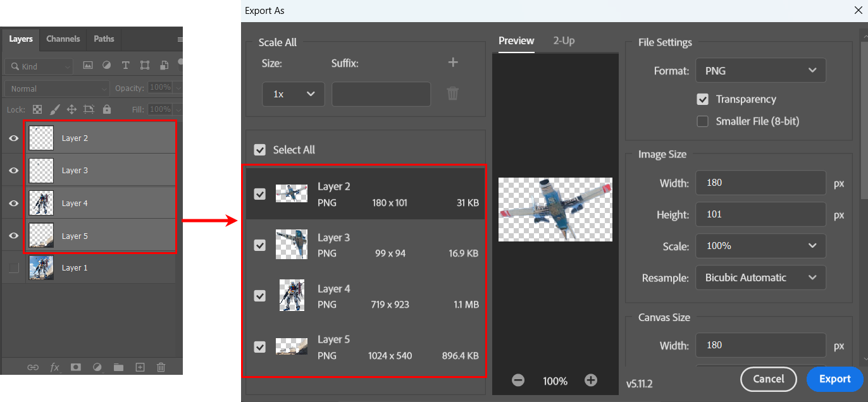The image size is (868, 402).
Task: Delete the scale entry trash icon
Action: click(x=453, y=94)
